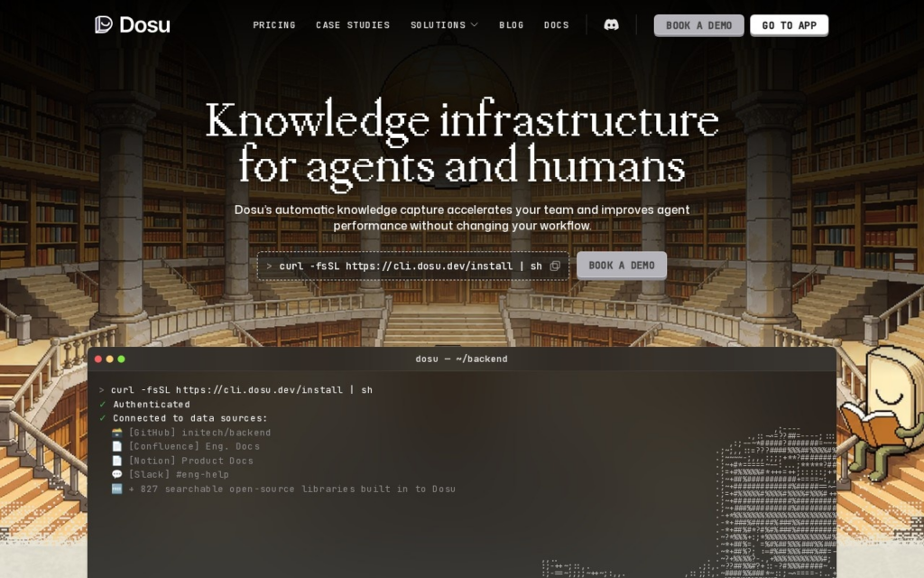Click '[GitHub] initech/backend' entry
Image resolution: width=924 pixels, height=578 pixels.
click(x=199, y=433)
